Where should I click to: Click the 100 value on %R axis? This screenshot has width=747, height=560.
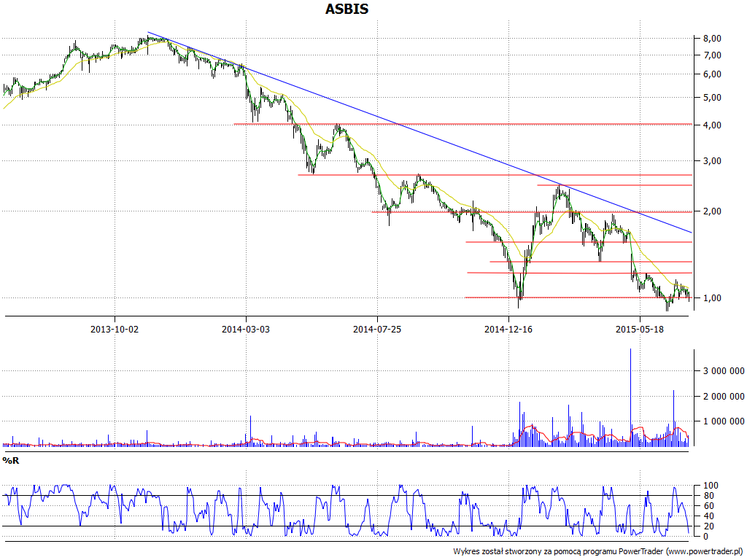click(711, 486)
